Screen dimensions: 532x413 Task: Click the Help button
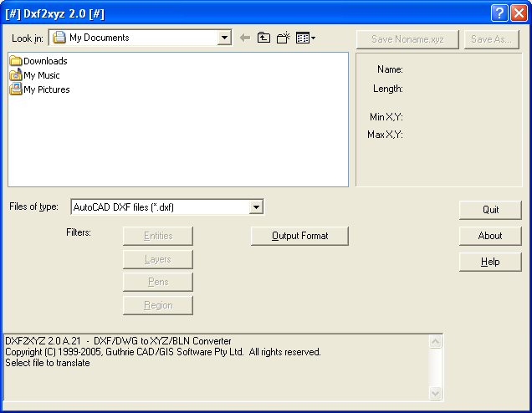490,262
